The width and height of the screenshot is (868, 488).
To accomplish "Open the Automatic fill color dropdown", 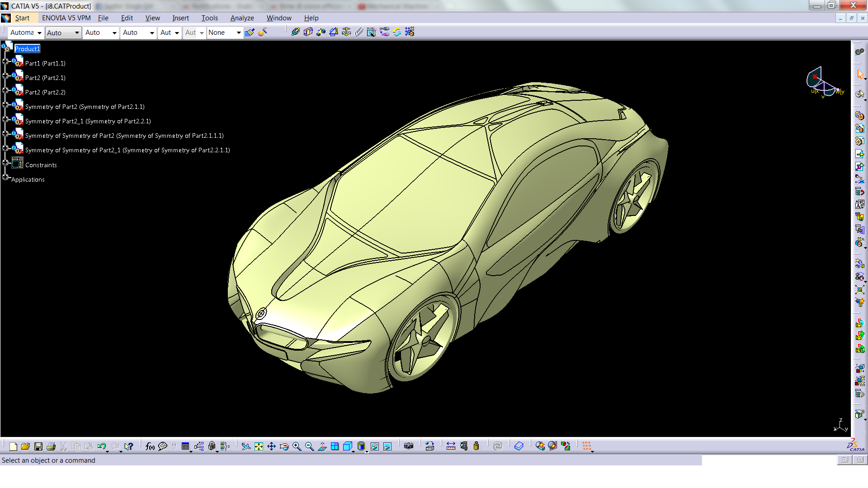I will pyautogui.click(x=39, y=33).
